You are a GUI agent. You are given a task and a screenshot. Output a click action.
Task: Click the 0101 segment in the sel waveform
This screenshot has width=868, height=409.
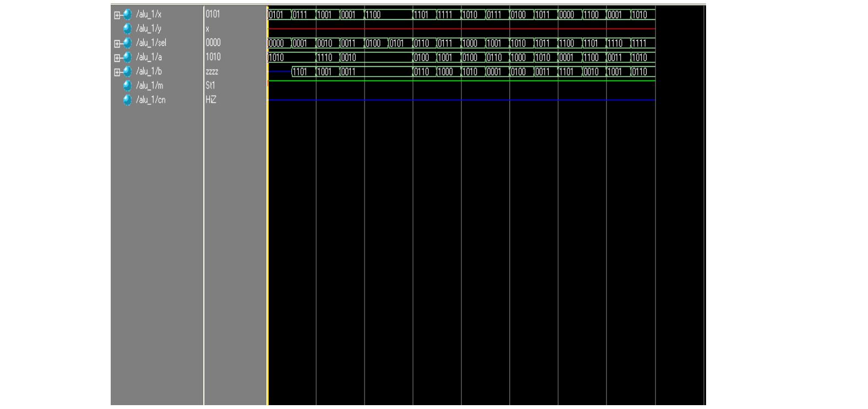click(400, 43)
